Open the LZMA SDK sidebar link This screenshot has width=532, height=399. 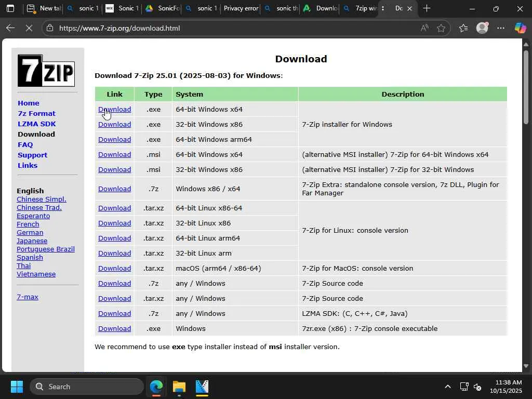(x=37, y=124)
